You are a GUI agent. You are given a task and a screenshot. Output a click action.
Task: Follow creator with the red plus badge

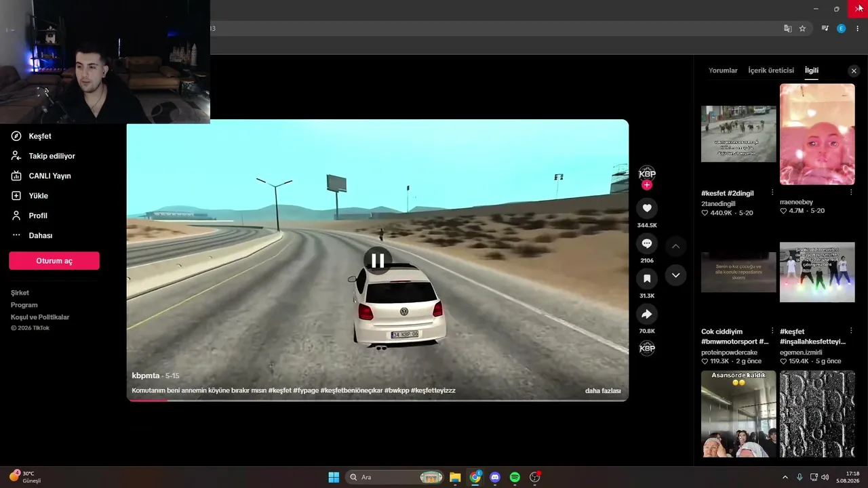tap(647, 185)
